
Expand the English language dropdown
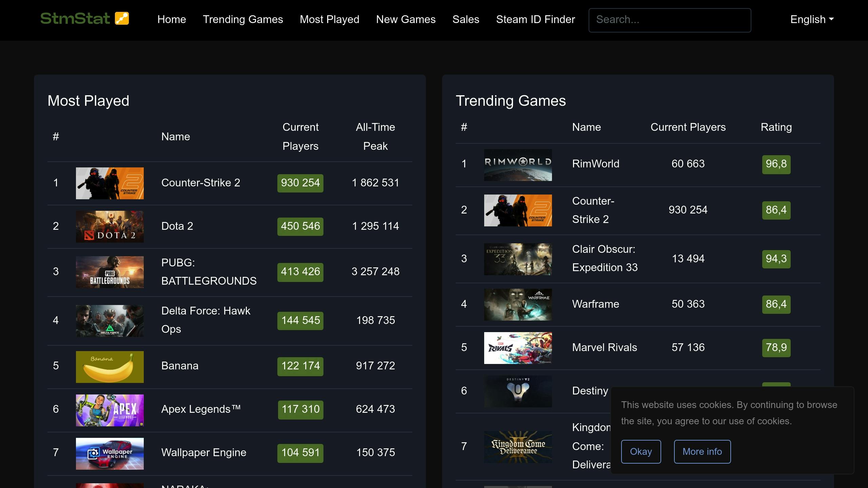pyautogui.click(x=812, y=19)
